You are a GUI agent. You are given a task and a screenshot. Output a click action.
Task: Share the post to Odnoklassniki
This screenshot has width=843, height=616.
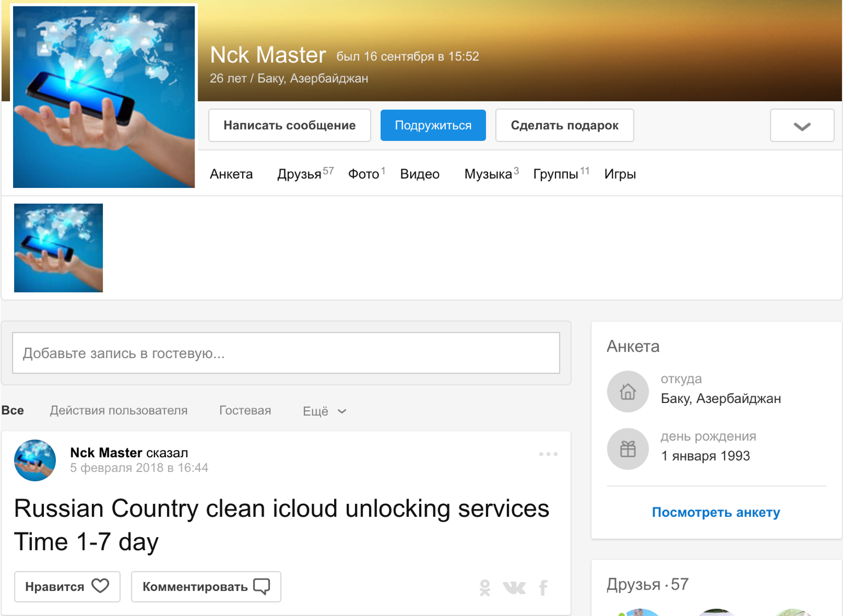pos(485,588)
